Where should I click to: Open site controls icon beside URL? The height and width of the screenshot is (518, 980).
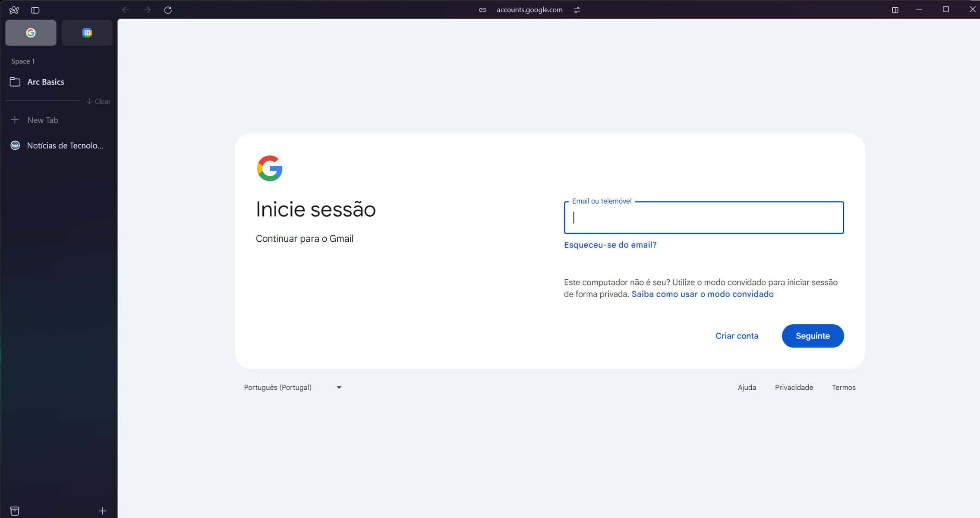pos(577,10)
